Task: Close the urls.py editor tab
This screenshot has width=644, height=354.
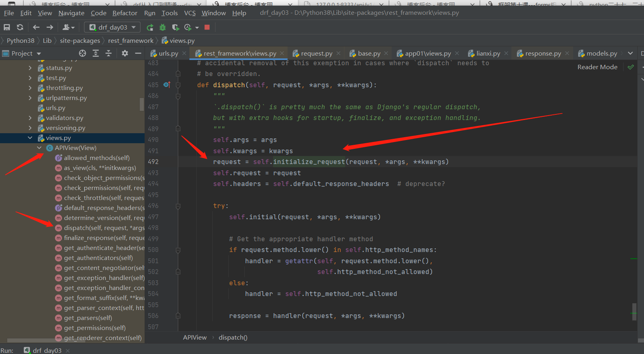Action: [x=184, y=53]
